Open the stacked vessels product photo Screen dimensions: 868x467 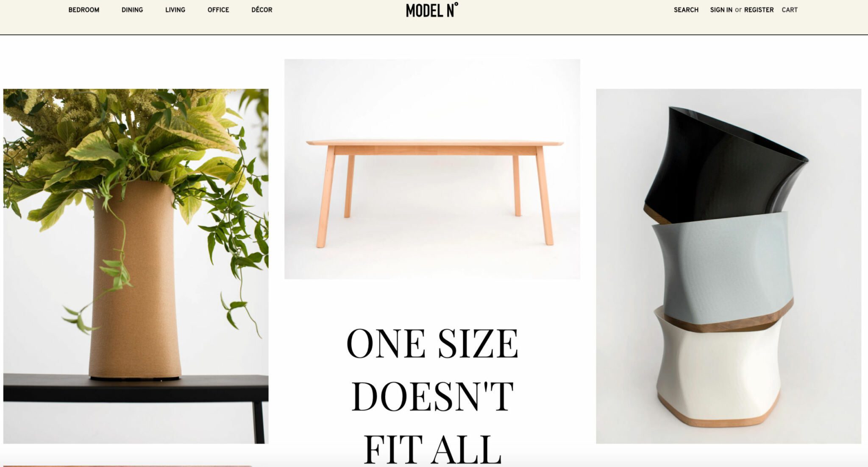coord(729,266)
